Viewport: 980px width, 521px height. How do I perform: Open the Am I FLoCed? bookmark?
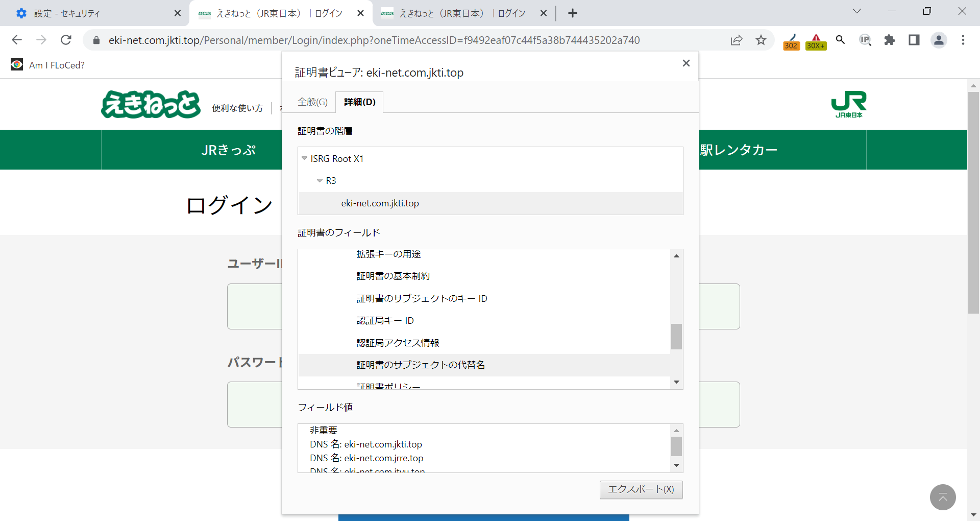point(47,65)
